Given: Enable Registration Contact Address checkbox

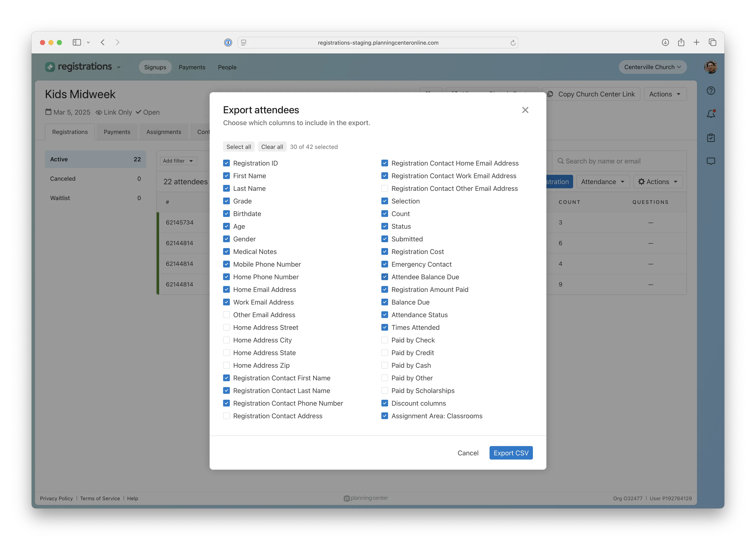Looking at the screenshot, I should pyautogui.click(x=226, y=416).
